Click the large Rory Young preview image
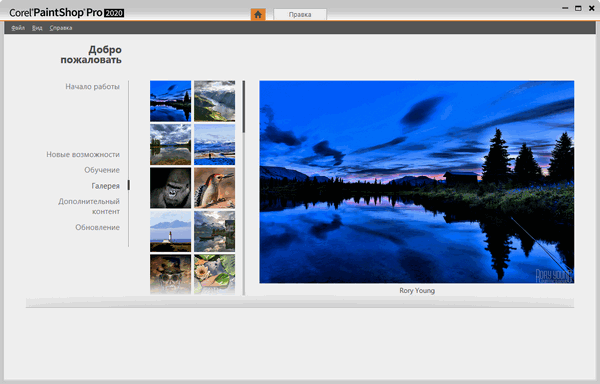Screen dimensions: 600x384 417,182
